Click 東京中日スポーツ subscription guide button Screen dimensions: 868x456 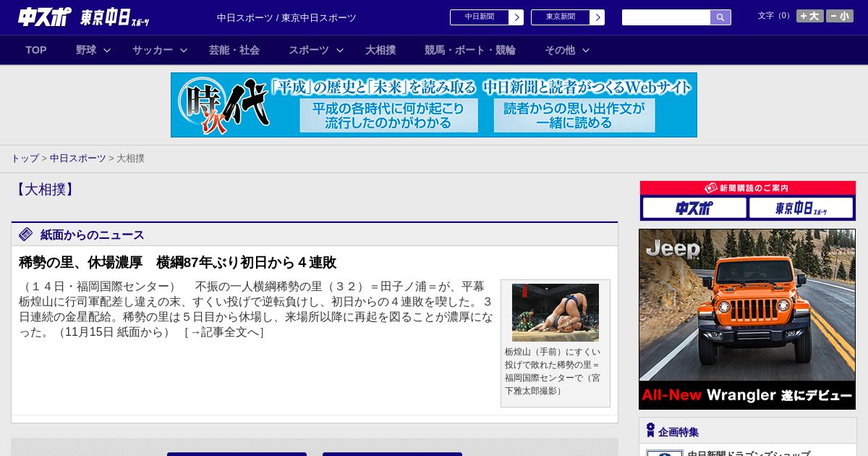point(801,208)
